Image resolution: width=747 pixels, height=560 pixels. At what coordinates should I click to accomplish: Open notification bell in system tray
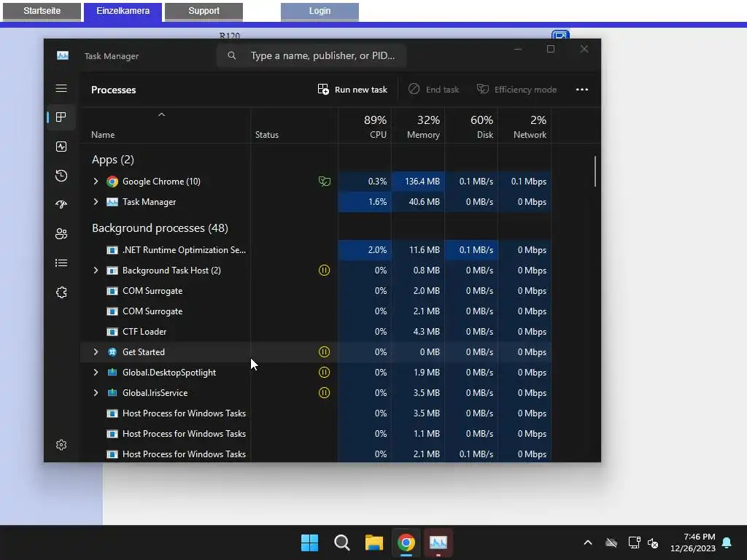pyautogui.click(x=727, y=542)
